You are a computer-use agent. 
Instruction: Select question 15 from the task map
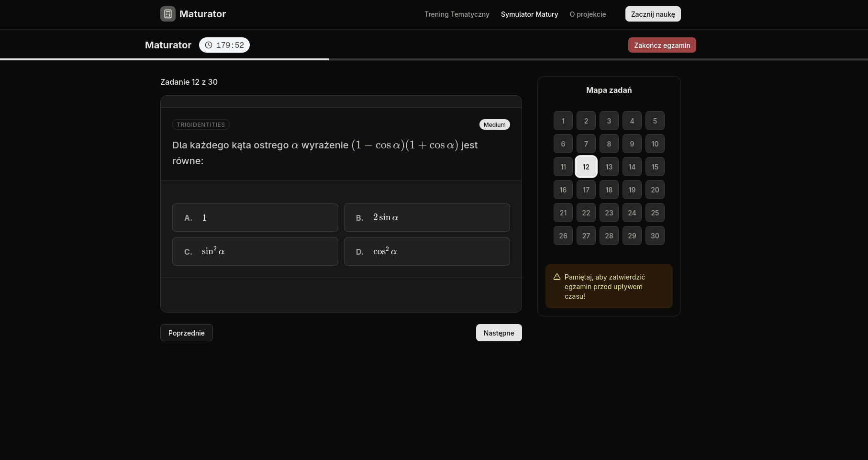click(655, 167)
